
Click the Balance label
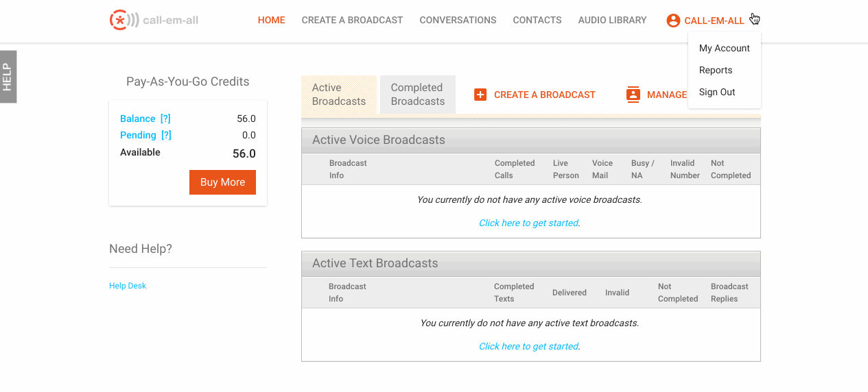click(138, 119)
